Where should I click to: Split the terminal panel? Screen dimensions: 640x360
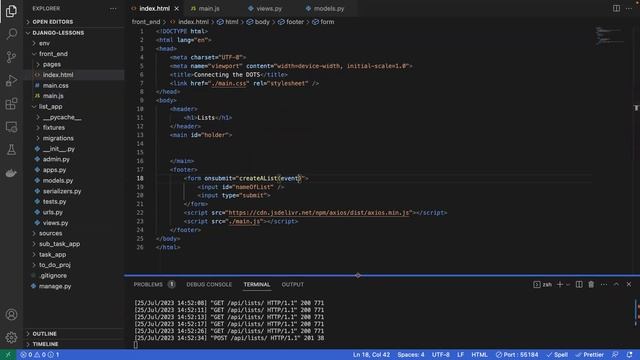(579, 284)
